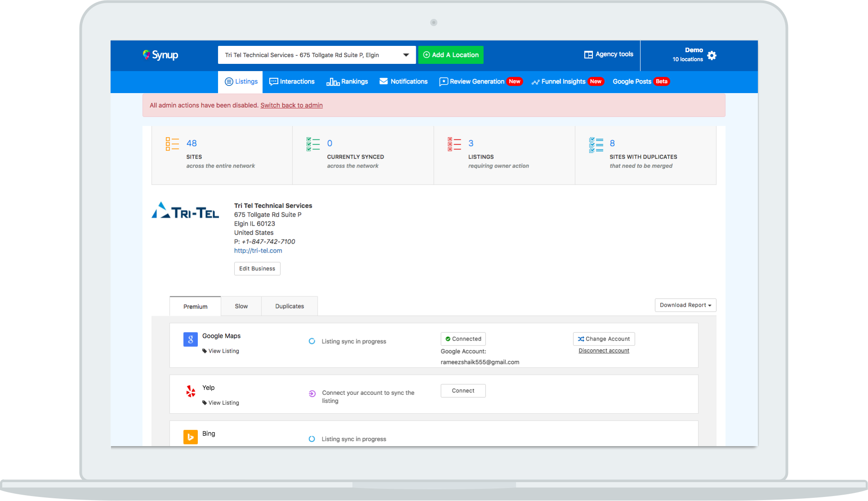Open the Listings tab
This screenshot has width=868, height=501.
coord(241,82)
